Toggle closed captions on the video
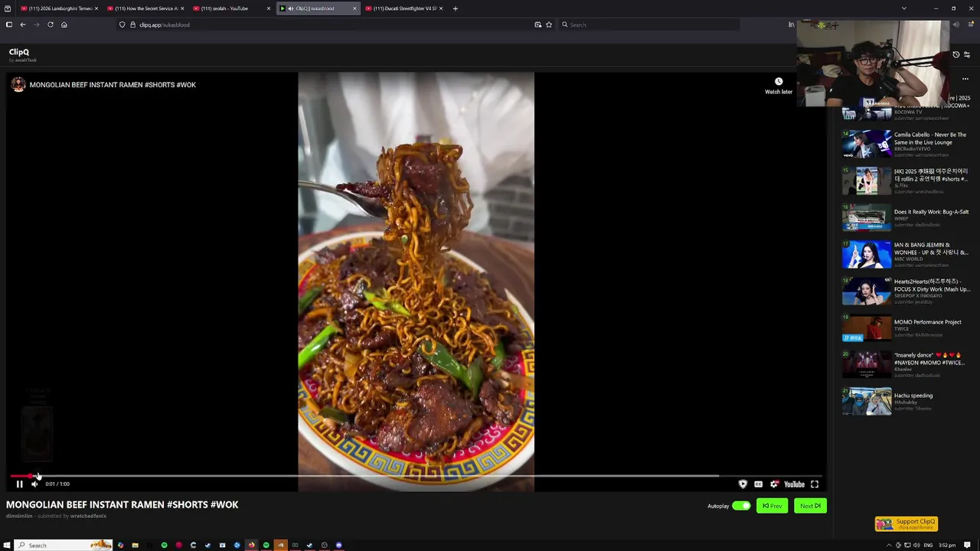The width and height of the screenshot is (980, 551). [x=758, y=484]
